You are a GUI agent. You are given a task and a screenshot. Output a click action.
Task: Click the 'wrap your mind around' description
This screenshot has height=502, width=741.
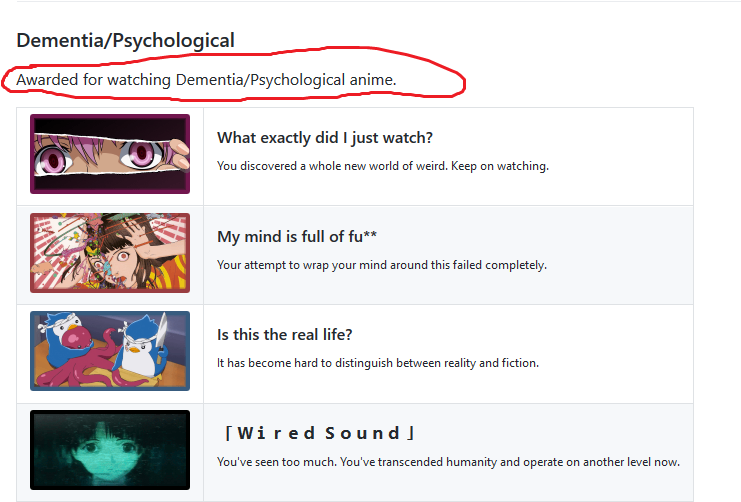pyautogui.click(x=382, y=265)
